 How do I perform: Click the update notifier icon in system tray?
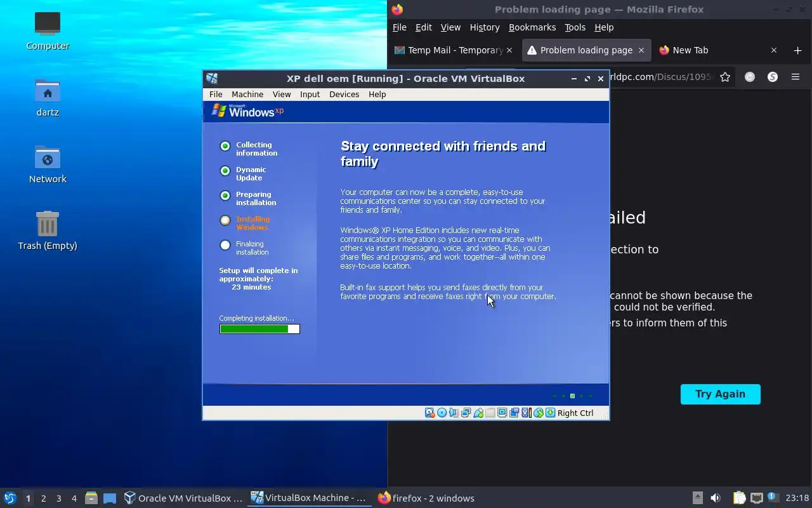(x=772, y=498)
